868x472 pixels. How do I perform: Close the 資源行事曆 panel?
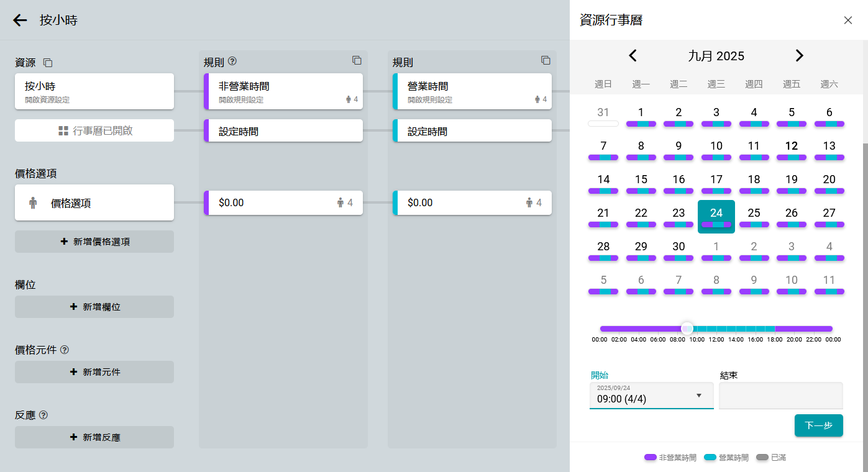[x=847, y=20]
